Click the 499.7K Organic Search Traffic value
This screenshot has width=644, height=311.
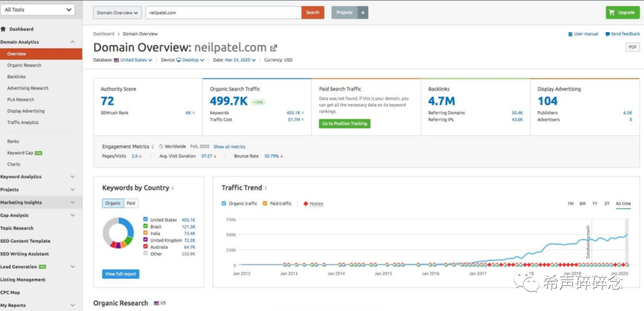click(x=229, y=101)
